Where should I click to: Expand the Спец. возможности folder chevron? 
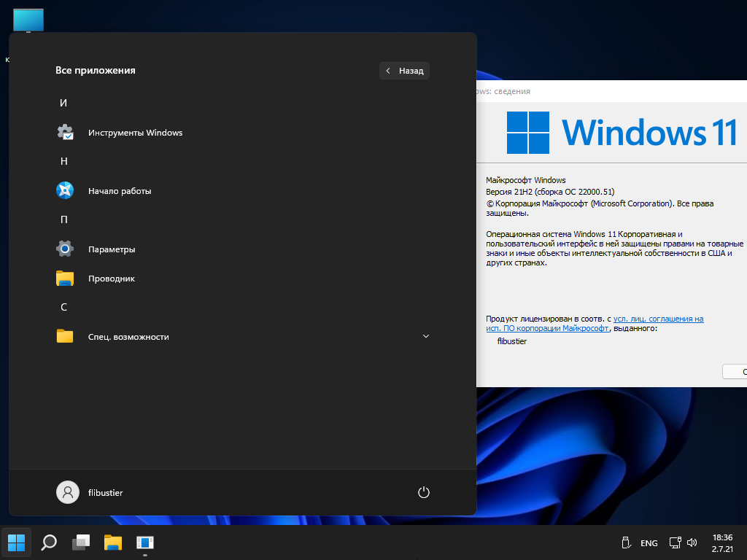(x=426, y=336)
